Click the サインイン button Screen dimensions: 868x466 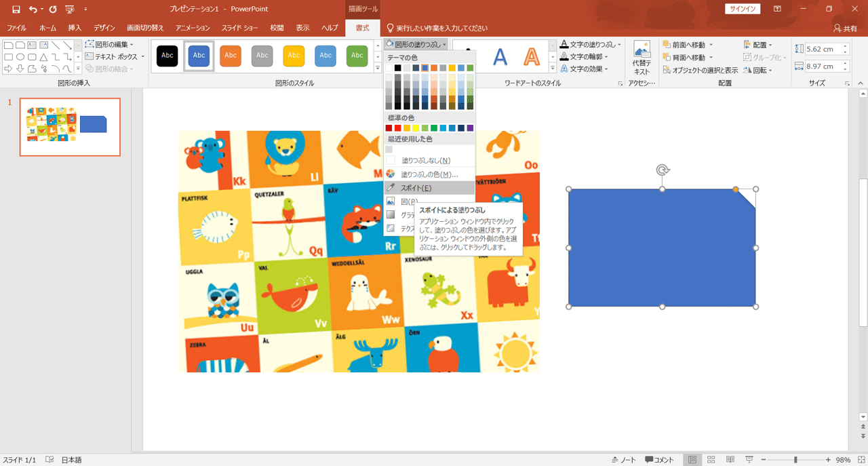click(x=743, y=9)
